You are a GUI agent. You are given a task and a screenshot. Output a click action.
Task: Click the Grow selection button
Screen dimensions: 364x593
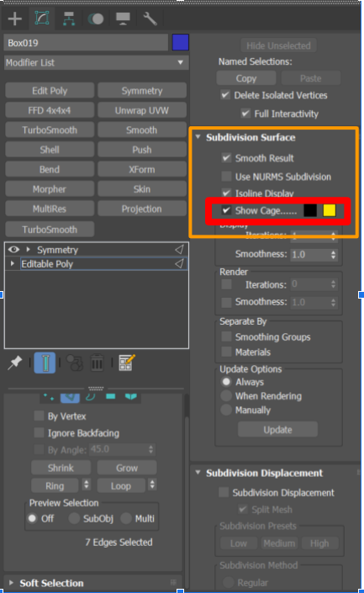(x=127, y=468)
